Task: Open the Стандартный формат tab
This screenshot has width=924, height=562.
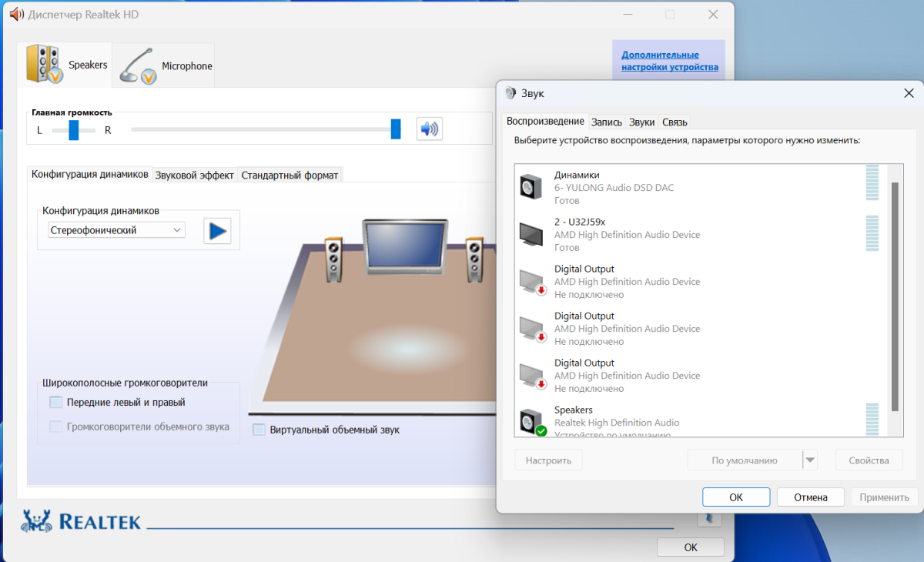Action: 290,175
